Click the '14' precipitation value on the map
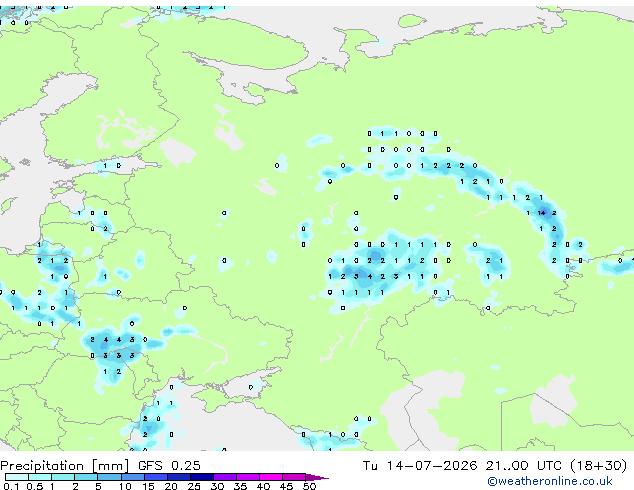 (541, 213)
